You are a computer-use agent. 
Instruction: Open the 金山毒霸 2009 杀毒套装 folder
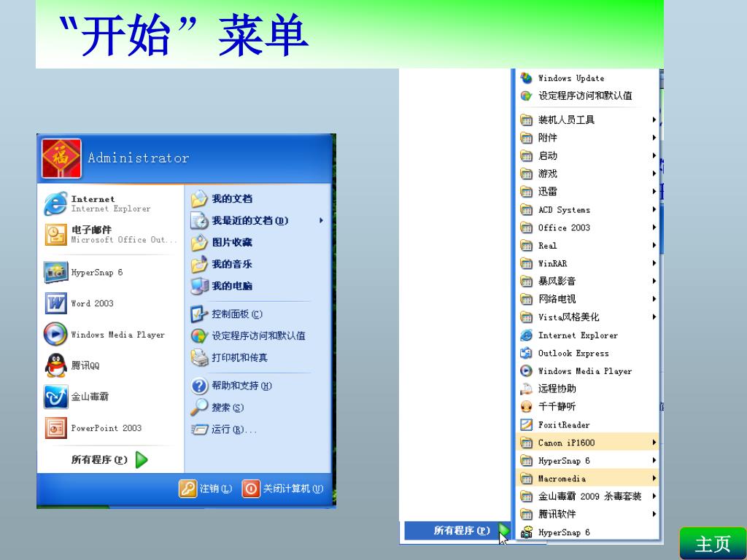click(x=589, y=496)
